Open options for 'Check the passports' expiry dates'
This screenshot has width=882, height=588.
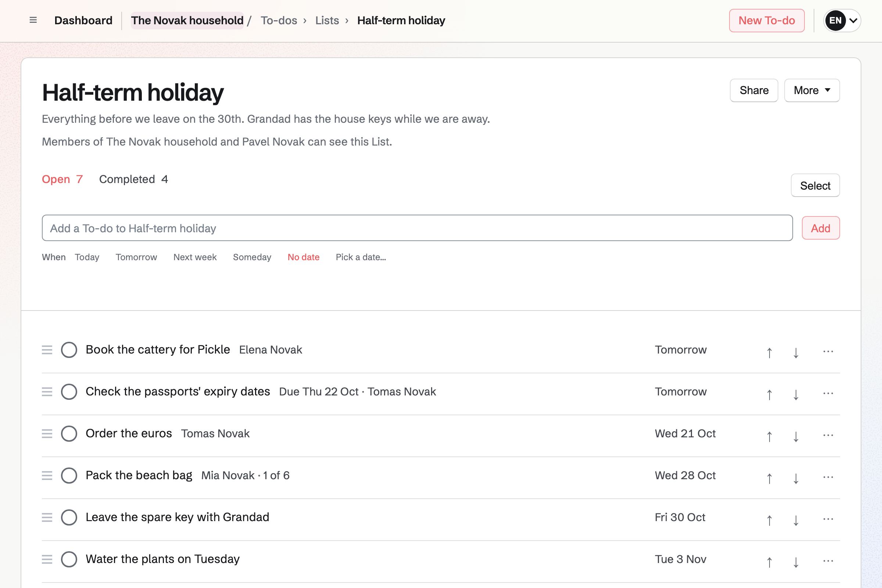[828, 393]
